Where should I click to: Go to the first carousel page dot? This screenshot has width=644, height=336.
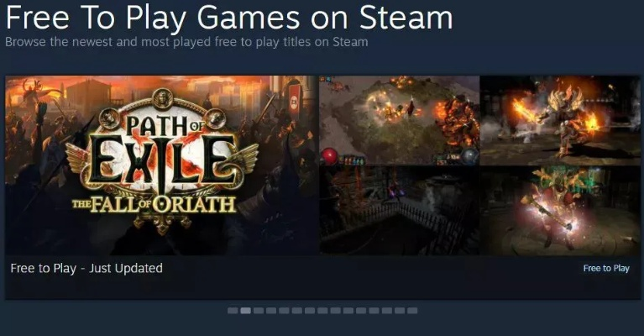pyautogui.click(x=233, y=311)
